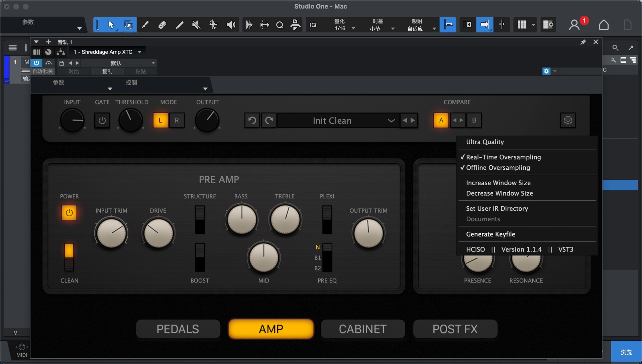The image size is (642, 364).
Task: Select the Arrow tool in toolbar
Action: pyautogui.click(x=111, y=25)
